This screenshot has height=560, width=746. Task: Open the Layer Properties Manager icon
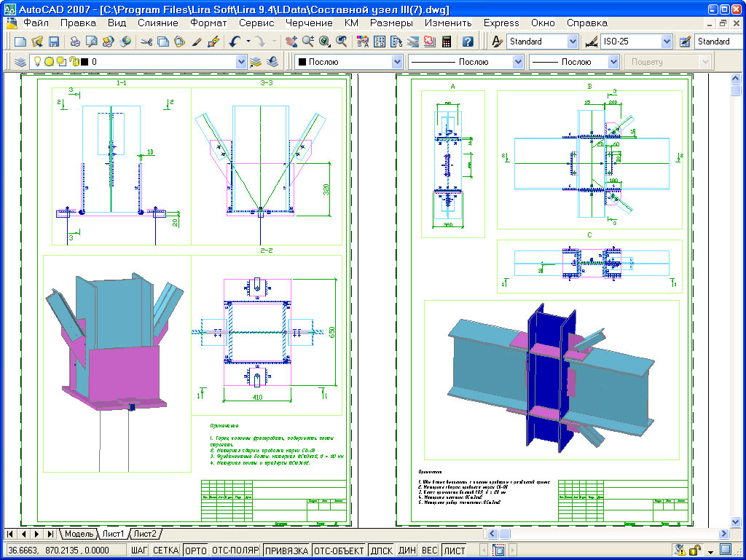[x=20, y=62]
